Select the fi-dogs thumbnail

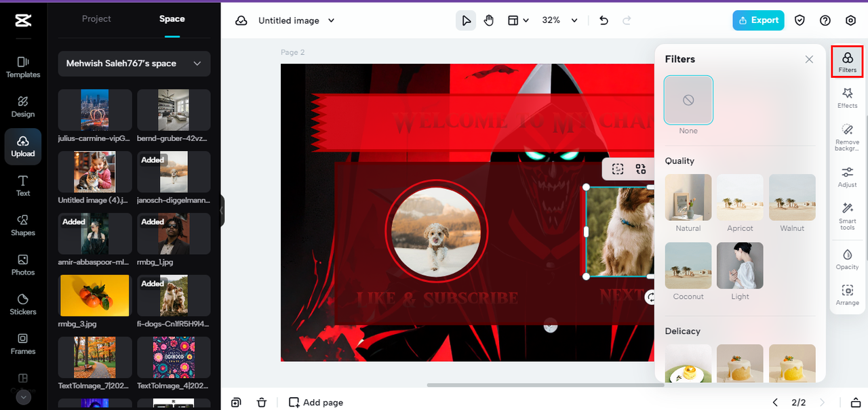click(174, 295)
